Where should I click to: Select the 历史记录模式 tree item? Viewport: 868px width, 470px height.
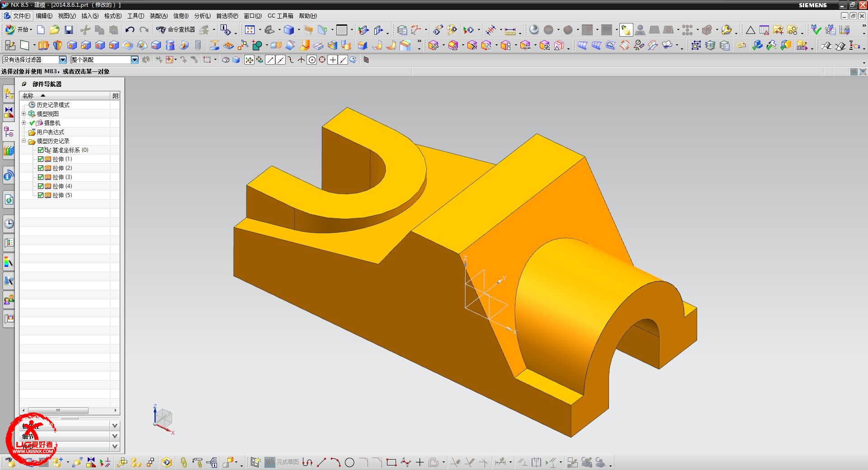(53, 105)
